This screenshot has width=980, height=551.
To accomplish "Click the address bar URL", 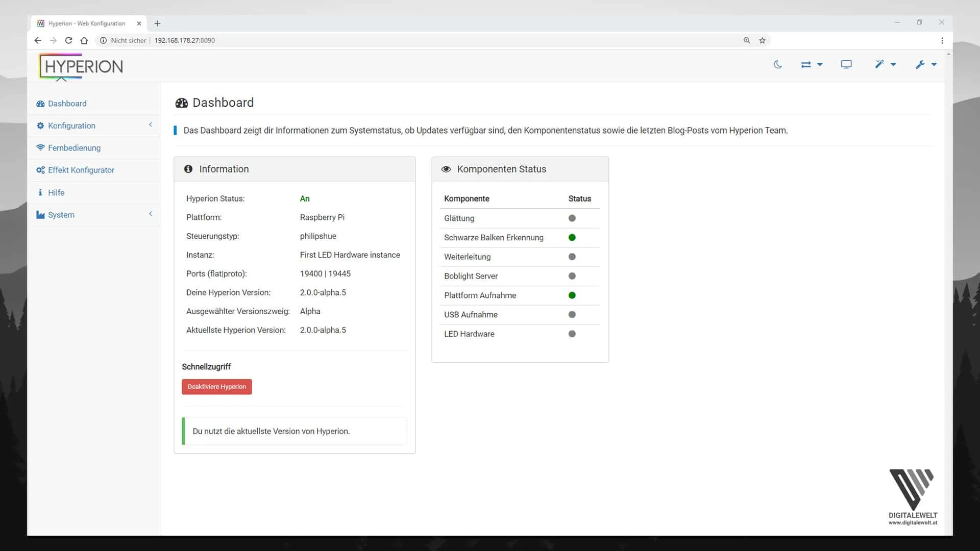I will [185, 40].
